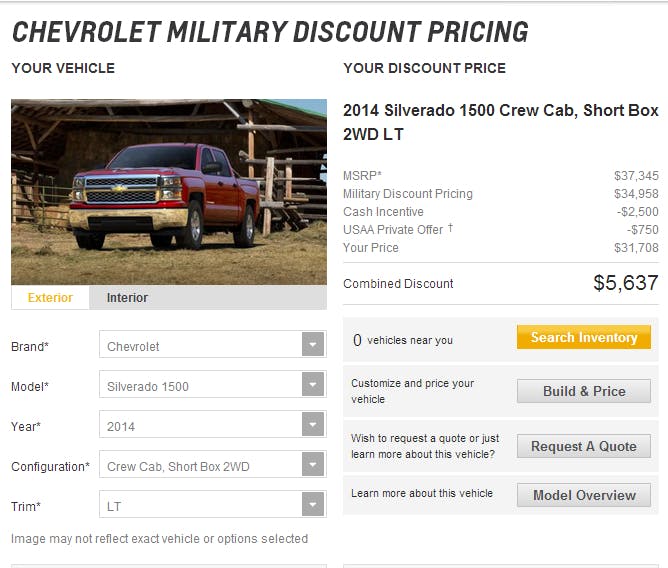The height and width of the screenshot is (568, 668).
Task: Open the Brand dropdown arrow
Action: coord(313,346)
